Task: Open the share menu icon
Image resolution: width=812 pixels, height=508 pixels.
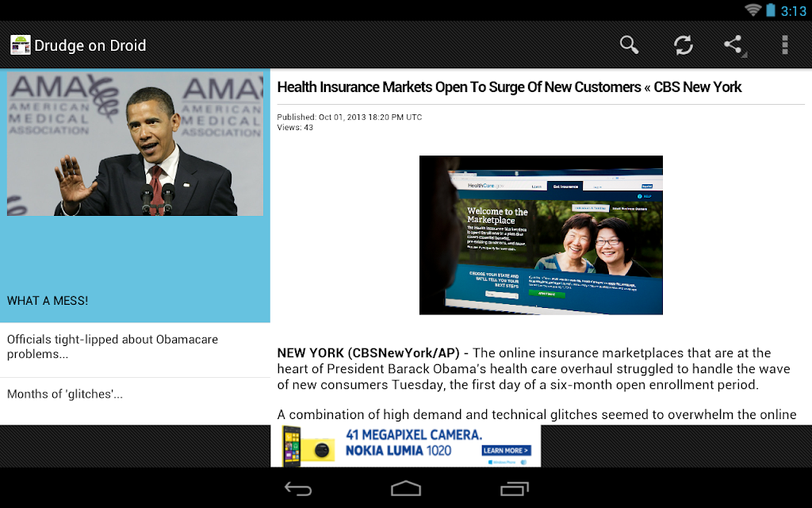Action: pos(734,45)
